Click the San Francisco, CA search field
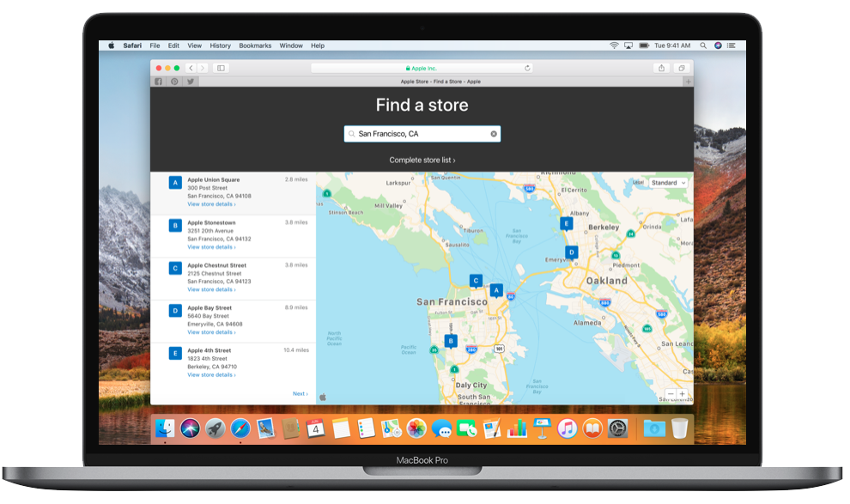The height and width of the screenshot is (504, 850). pos(422,134)
